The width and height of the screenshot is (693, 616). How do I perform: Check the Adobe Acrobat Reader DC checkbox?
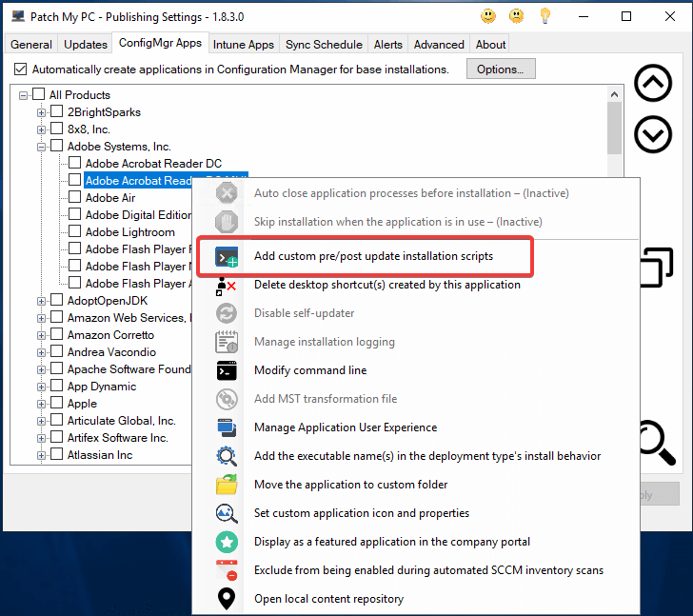74,163
